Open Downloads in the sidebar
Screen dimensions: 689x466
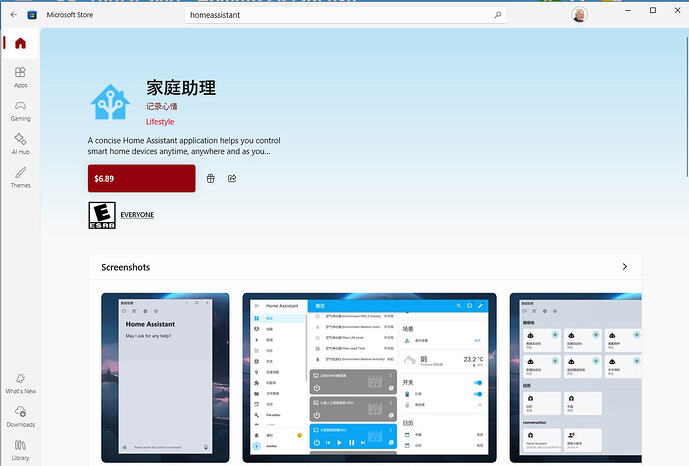(20, 417)
